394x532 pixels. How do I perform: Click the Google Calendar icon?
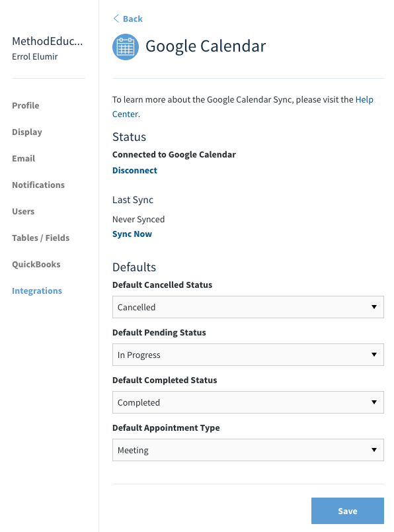click(126, 47)
